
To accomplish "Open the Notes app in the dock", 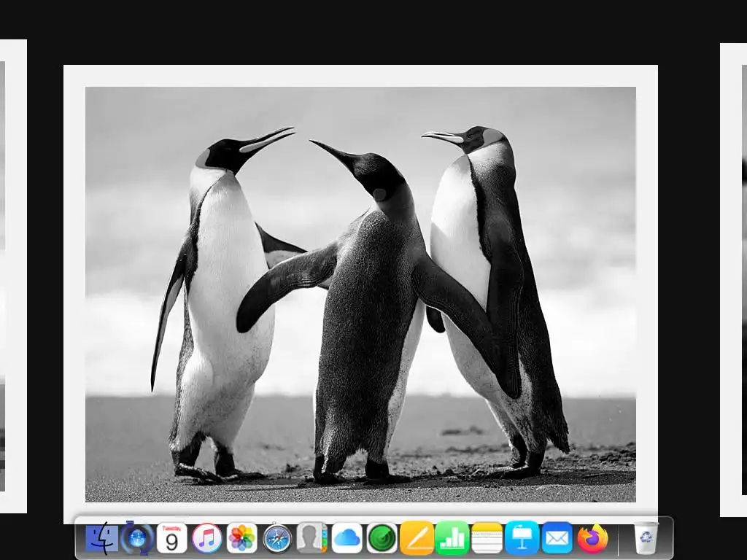I will pyautogui.click(x=487, y=539).
